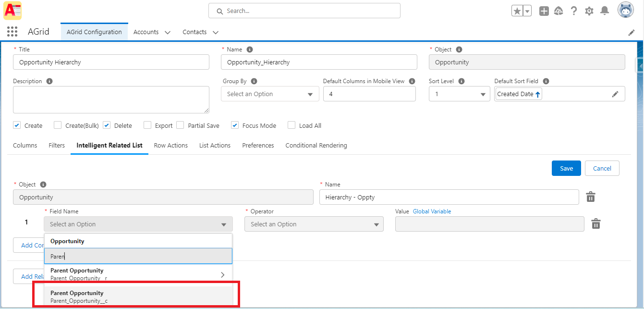Expand the favorites list arrow
The image size is (644, 309).
[x=527, y=11]
